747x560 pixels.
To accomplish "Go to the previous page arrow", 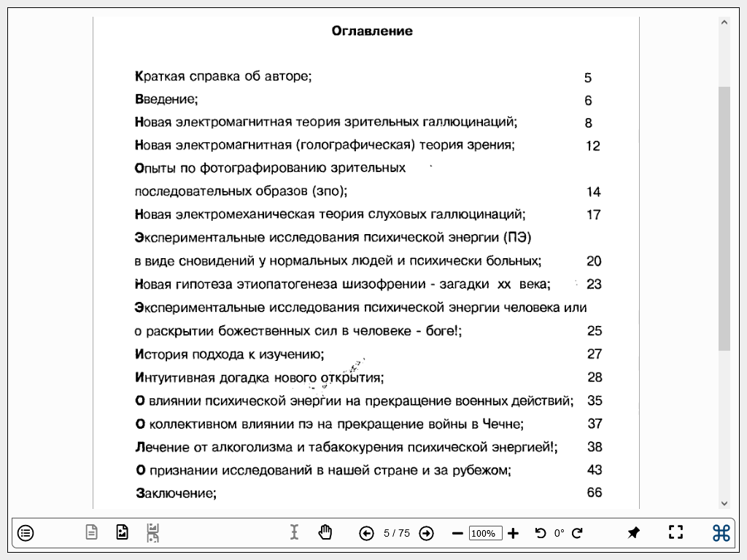I will (x=366, y=533).
